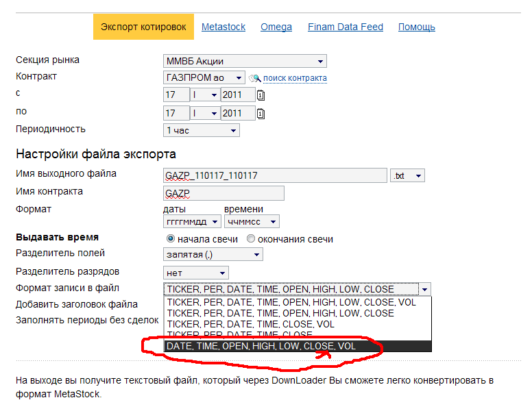This screenshot has width=532, height=411.
Task: Switch to the "Экспорт котировок" tab
Action: (x=143, y=27)
